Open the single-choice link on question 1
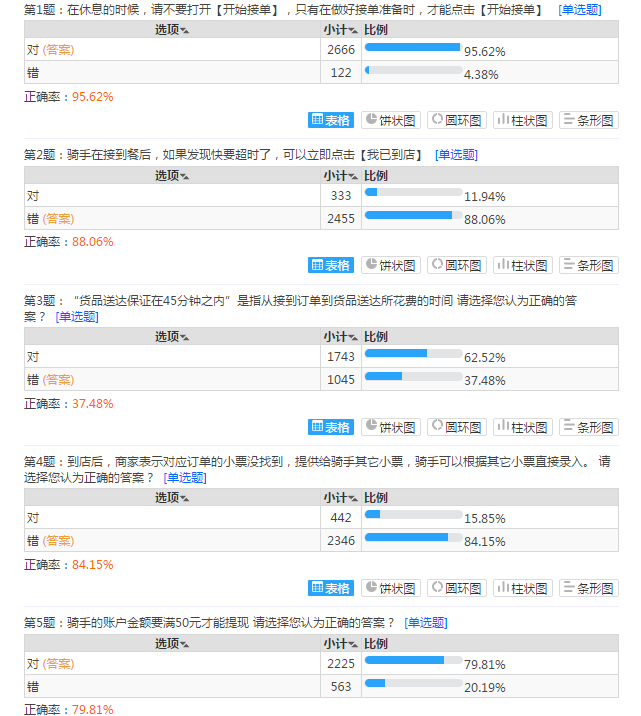Viewport: 641px width, 716px height. 580,10
